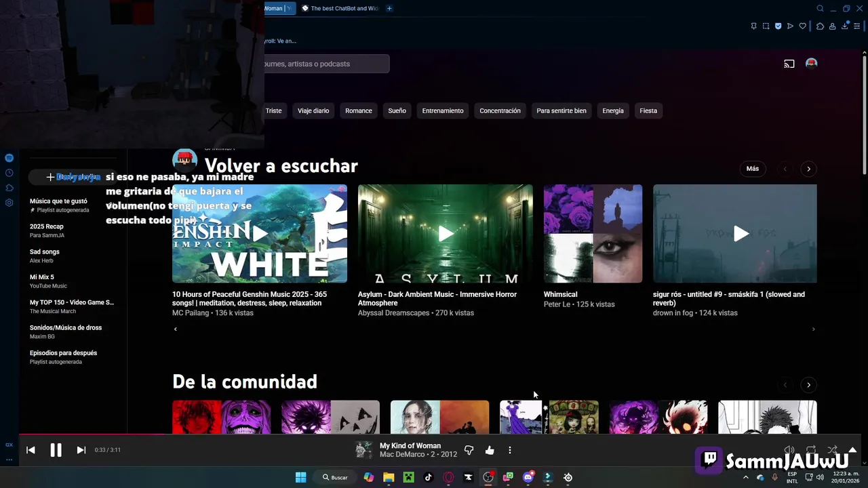The width and height of the screenshot is (868, 488).
Task: Open the snapshot capture tool icon
Action: click(x=766, y=26)
